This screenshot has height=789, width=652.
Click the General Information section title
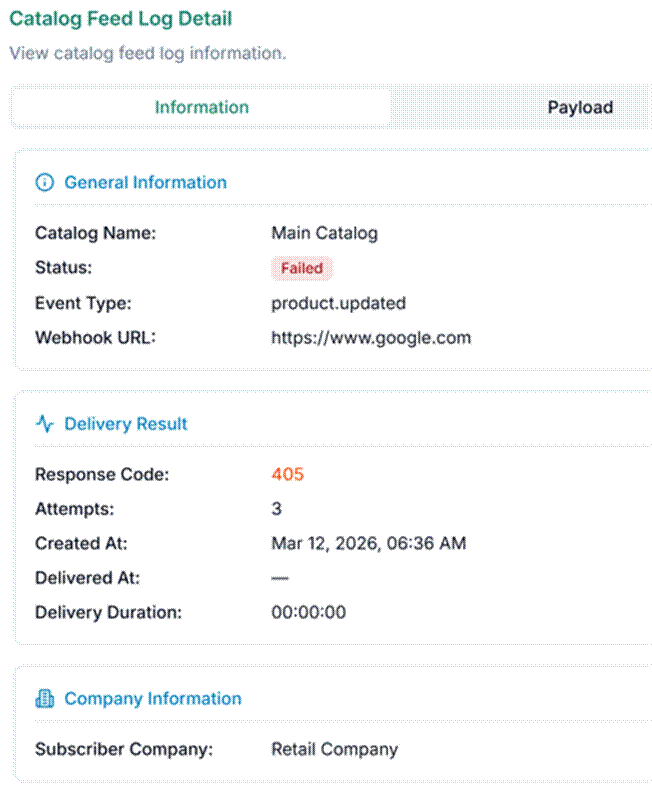145,182
